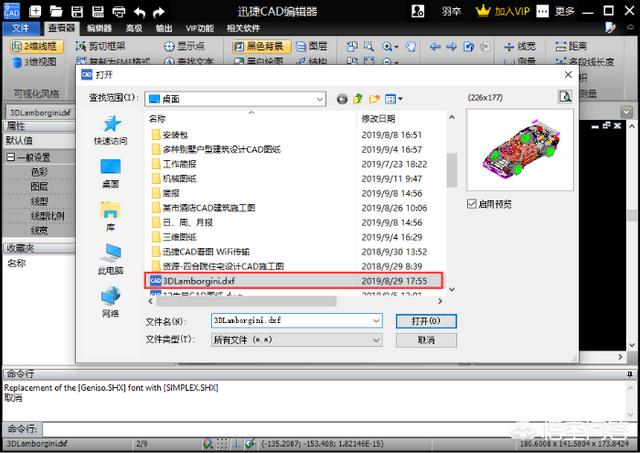This screenshot has width=640, height=453.
Task: Switch to the 编辑器 tab
Action: pyautogui.click(x=99, y=28)
